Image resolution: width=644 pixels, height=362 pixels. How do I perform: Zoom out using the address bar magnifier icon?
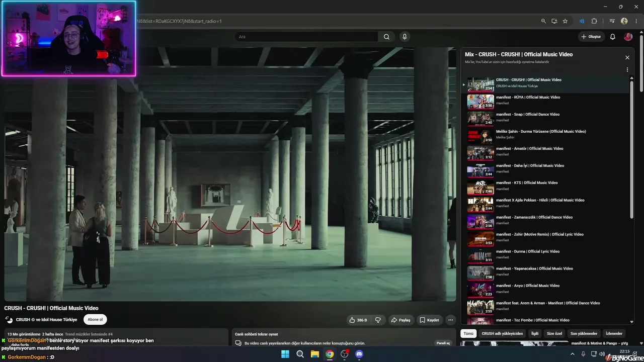[x=543, y=21]
